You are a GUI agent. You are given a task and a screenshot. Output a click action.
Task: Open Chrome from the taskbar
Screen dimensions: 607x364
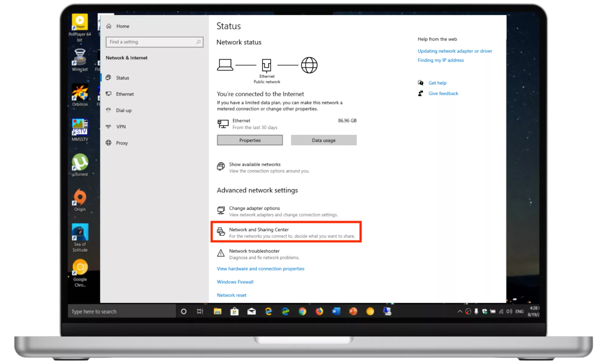[302, 312]
